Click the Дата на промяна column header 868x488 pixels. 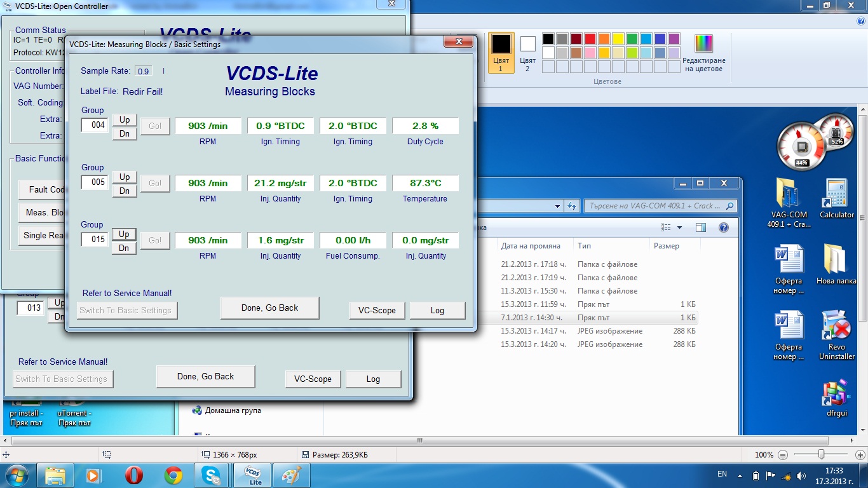[531, 246]
